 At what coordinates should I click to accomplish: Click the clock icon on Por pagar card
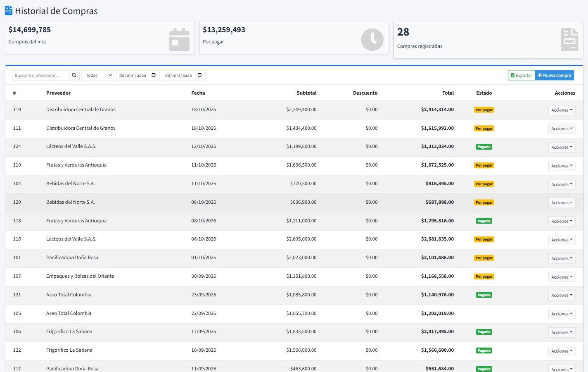372,40
